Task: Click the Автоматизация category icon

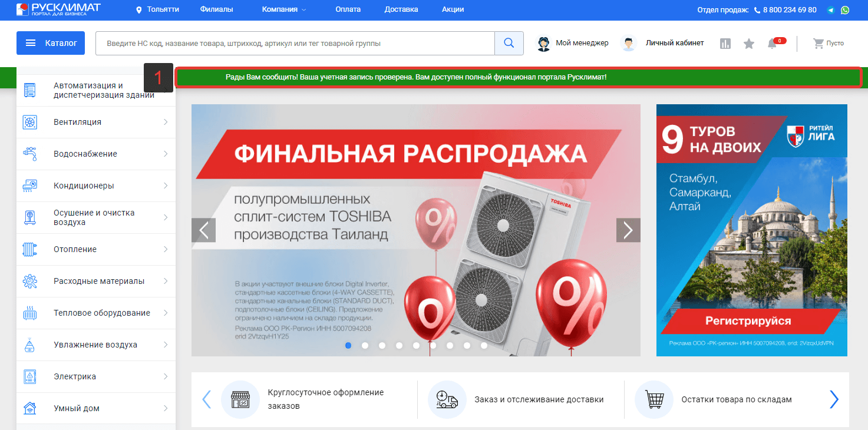Action: point(29,90)
